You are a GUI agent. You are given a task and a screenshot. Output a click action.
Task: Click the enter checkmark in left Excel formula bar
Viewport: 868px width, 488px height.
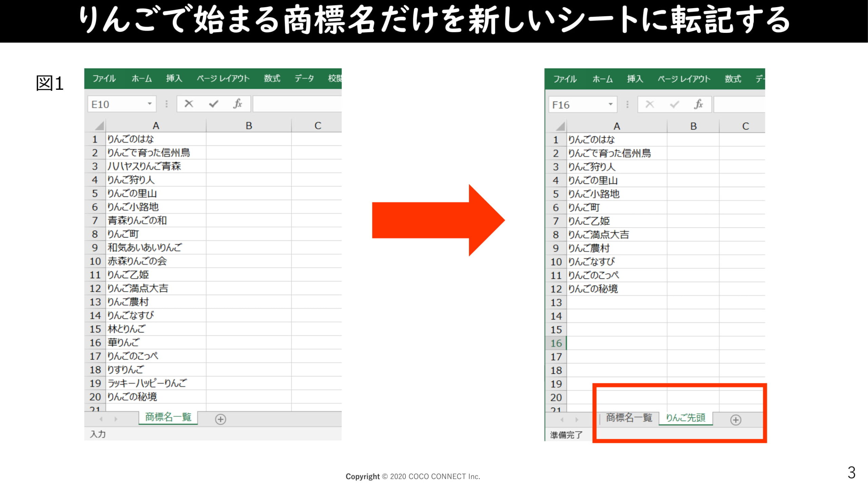(214, 104)
